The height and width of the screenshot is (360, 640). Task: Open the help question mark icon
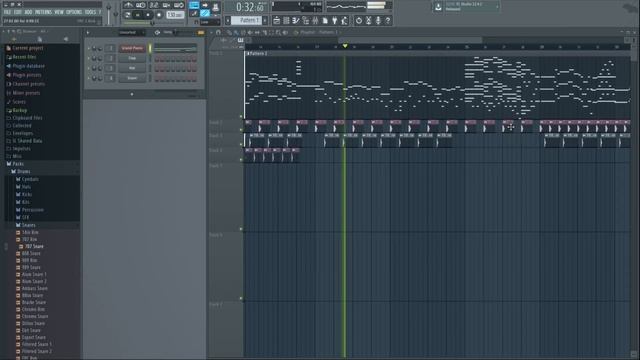[388, 20]
